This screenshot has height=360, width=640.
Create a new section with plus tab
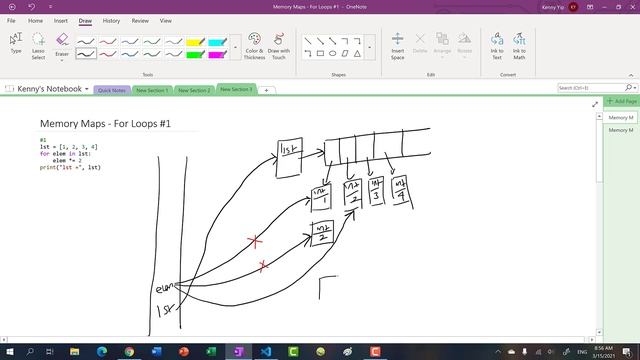point(266,90)
